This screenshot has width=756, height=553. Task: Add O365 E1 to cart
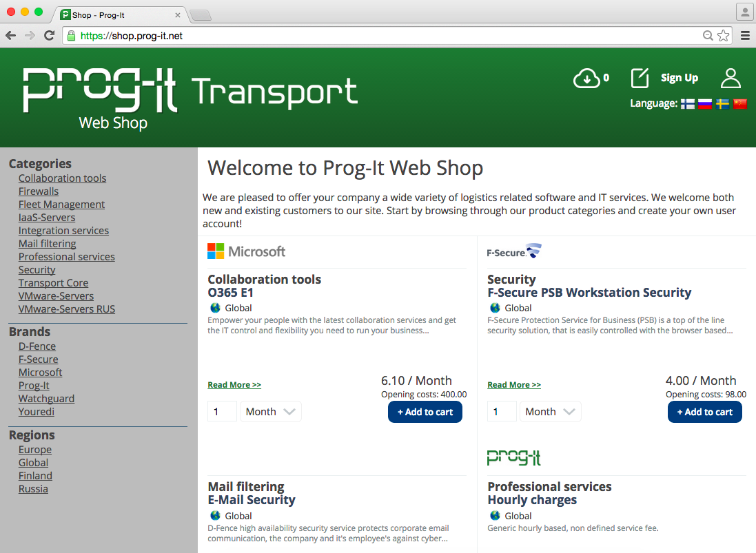(x=425, y=412)
